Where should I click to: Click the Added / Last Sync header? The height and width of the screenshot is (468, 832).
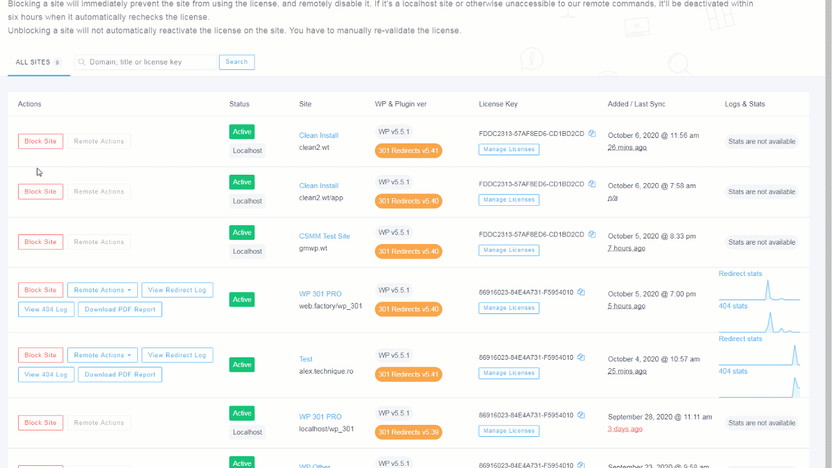[x=636, y=104]
